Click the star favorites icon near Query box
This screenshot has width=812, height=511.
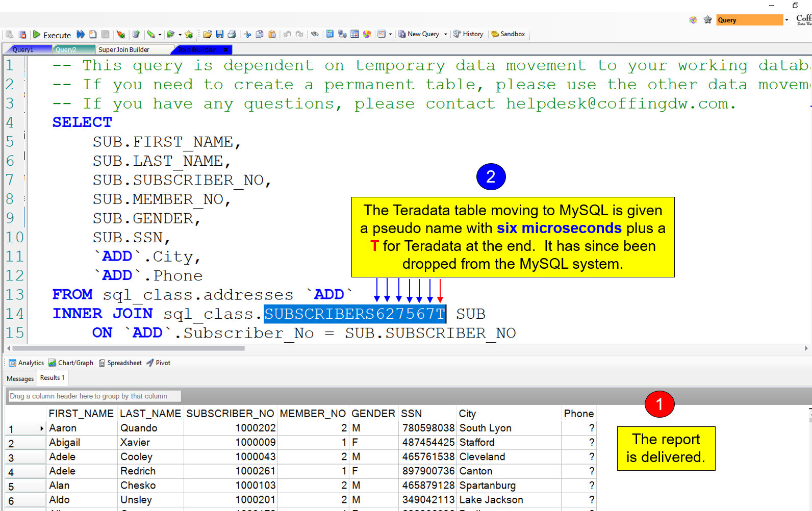coord(707,20)
